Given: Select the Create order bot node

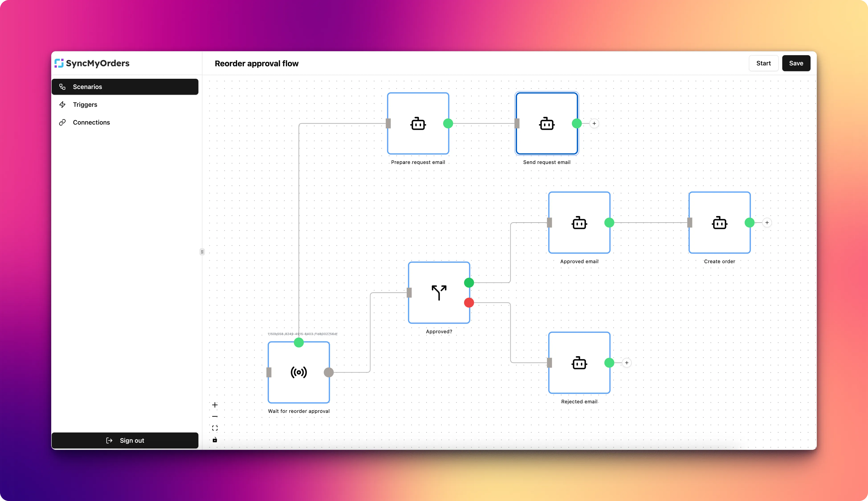Looking at the screenshot, I should 720,223.
